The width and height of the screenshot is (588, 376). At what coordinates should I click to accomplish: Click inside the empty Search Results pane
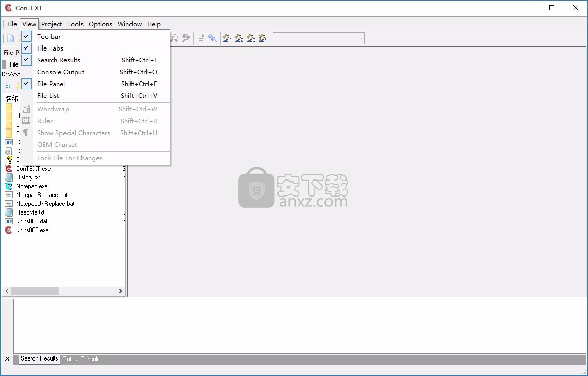point(300,326)
